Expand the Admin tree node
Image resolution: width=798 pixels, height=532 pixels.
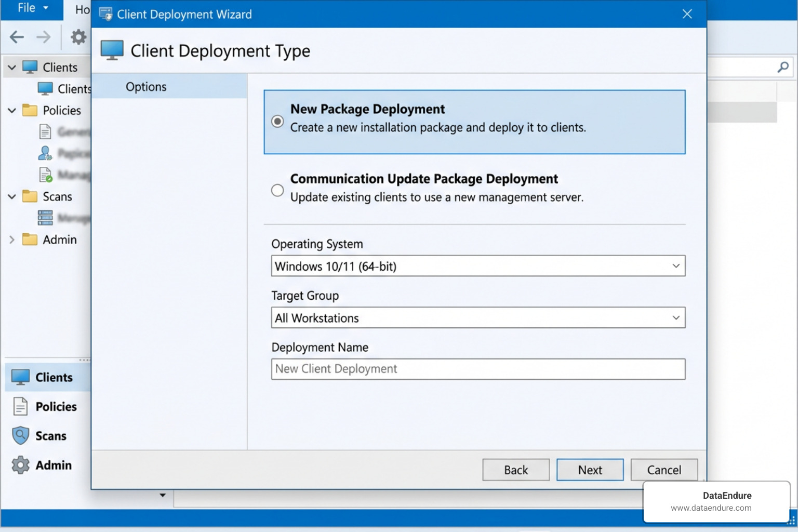pos(12,240)
